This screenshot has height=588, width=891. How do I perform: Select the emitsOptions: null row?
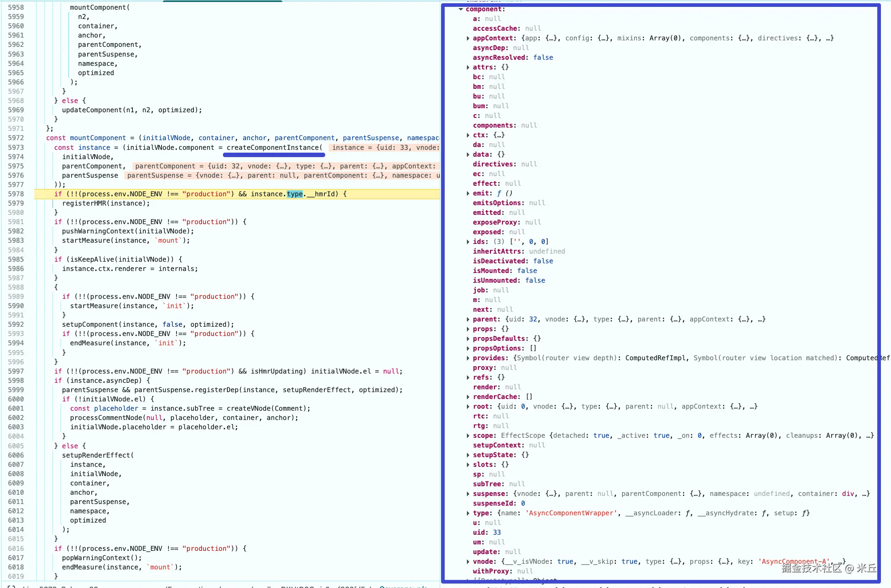[509, 203]
